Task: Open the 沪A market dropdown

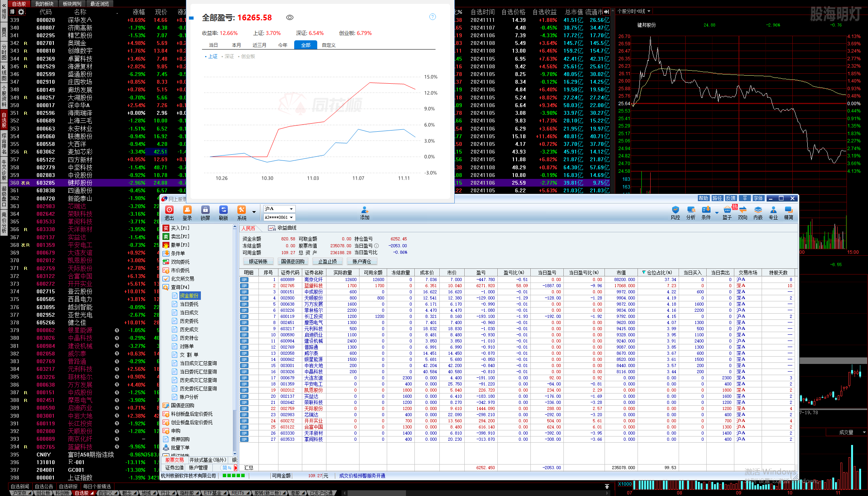Action: pyautogui.click(x=279, y=208)
